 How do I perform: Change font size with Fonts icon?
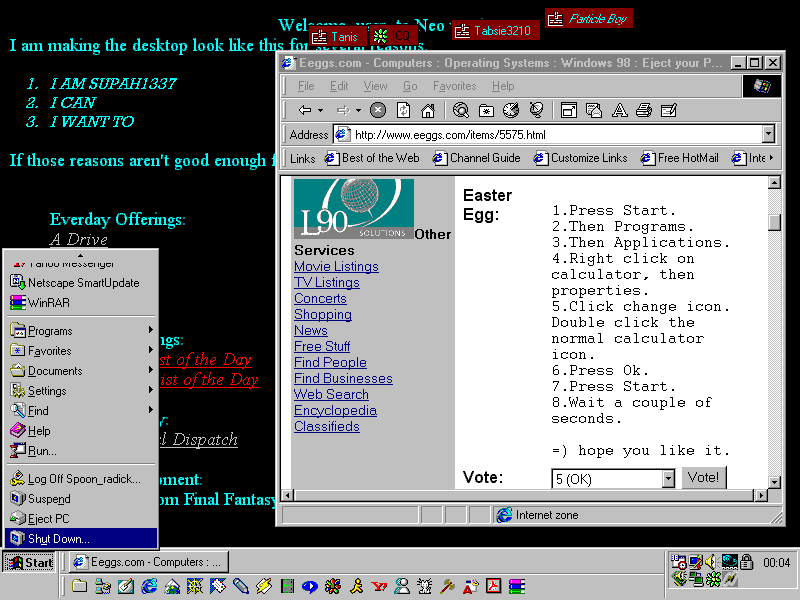pos(619,110)
